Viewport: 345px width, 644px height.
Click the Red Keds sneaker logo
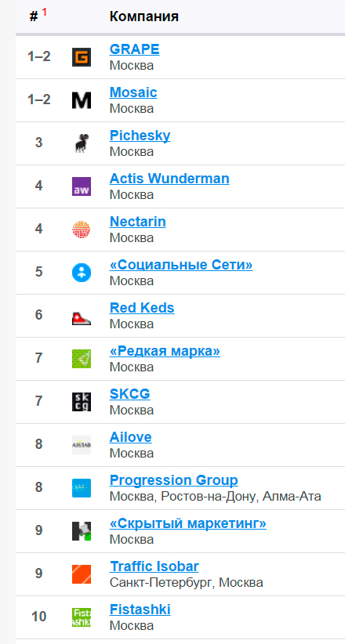pyautogui.click(x=82, y=316)
